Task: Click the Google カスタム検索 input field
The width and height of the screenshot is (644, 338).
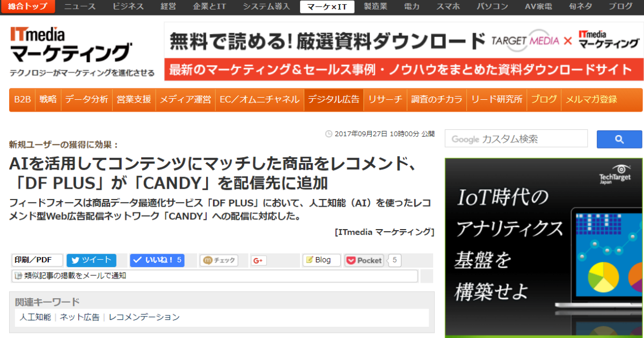Action: (517, 139)
